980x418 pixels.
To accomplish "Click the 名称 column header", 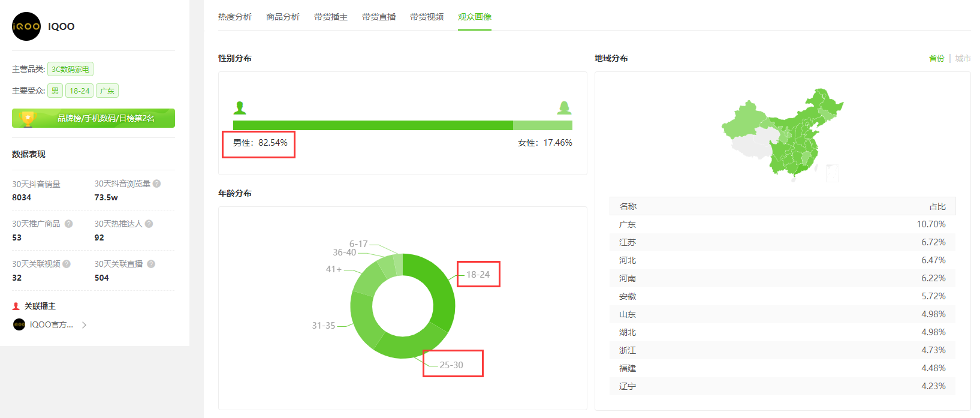I will (628, 206).
